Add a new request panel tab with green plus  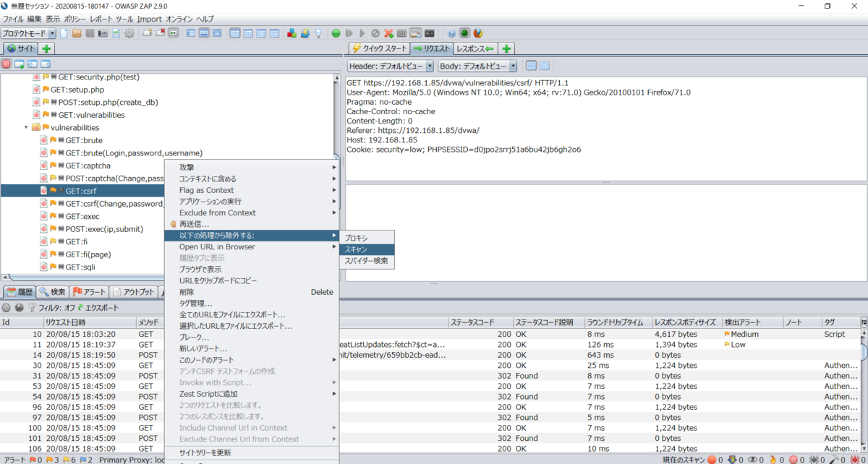[x=506, y=48]
